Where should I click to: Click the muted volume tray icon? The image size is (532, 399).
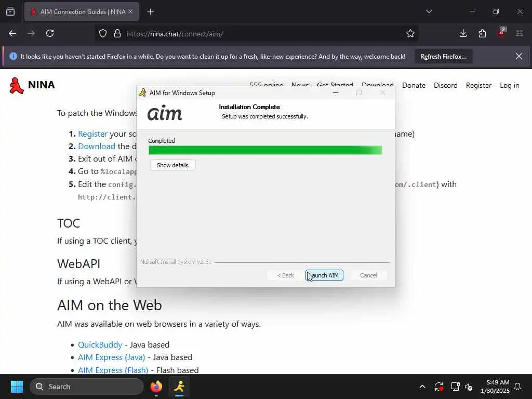pos(469,387)
